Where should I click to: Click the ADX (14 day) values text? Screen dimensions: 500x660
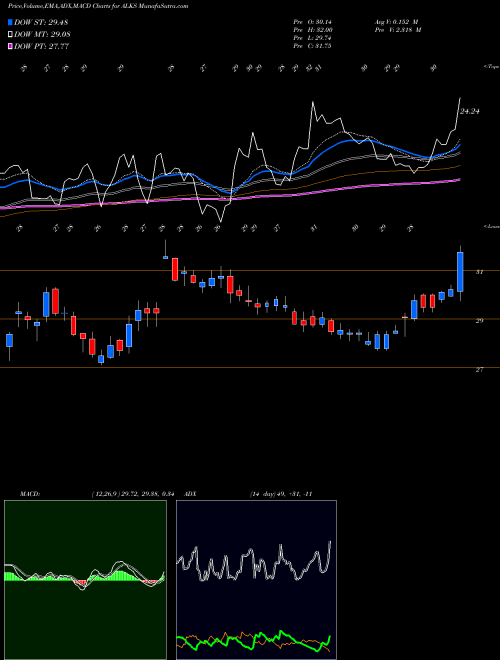(x=281, y=494)
